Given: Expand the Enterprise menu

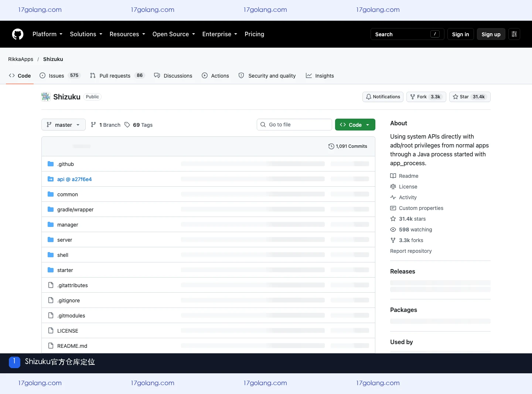Looking at the screenshot, I should pyautogui.click(x=219, y=34).
